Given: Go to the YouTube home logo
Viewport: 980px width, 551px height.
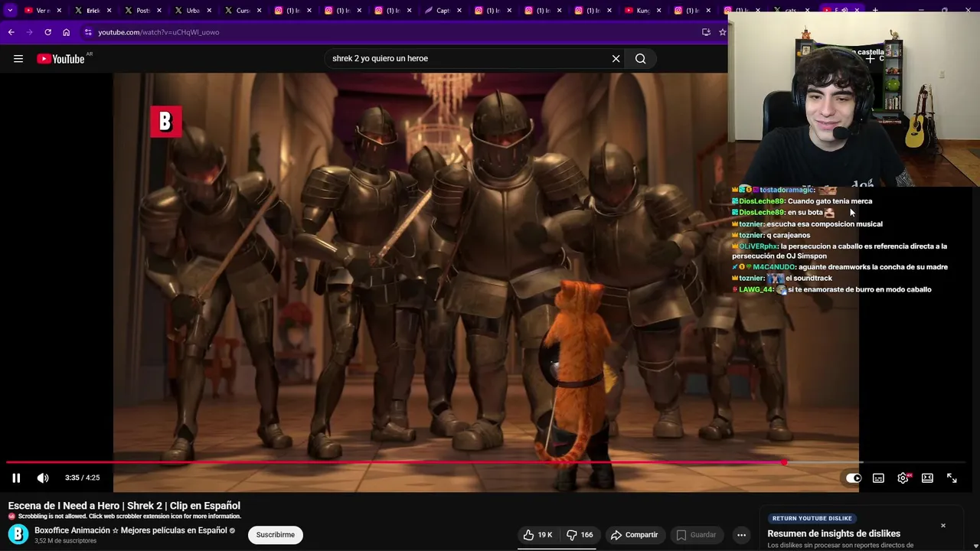Looking at the screenshot, I should [x=60, y=59].
